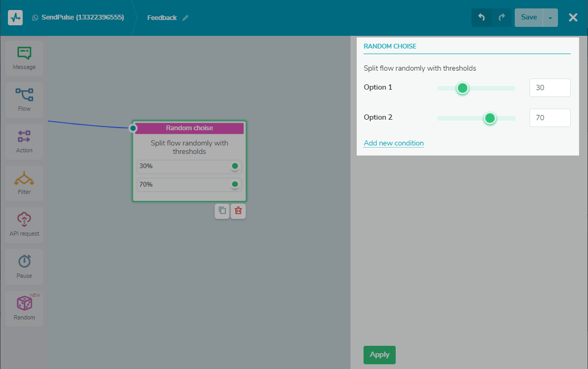Click the Option 1 slider handle
Image resolution: width=588 pixels, height=369 pixels.
point(462,88)
